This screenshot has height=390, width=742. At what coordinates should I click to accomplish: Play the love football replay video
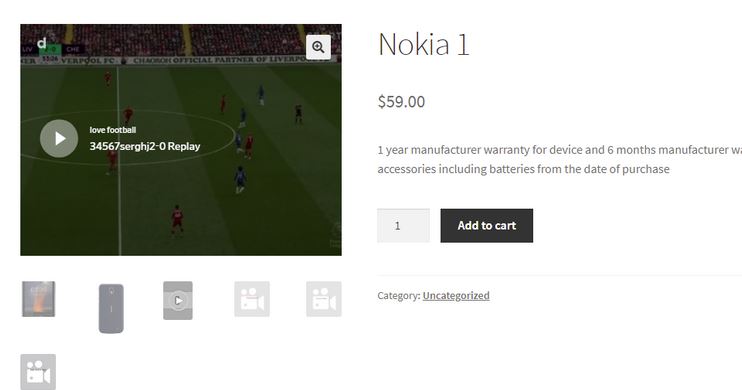[59, 138]
